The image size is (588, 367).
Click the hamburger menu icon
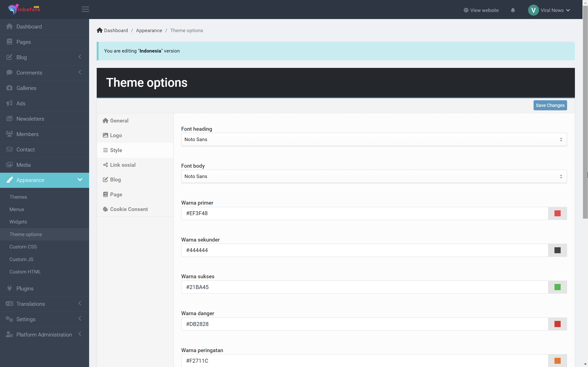point(85,9)
